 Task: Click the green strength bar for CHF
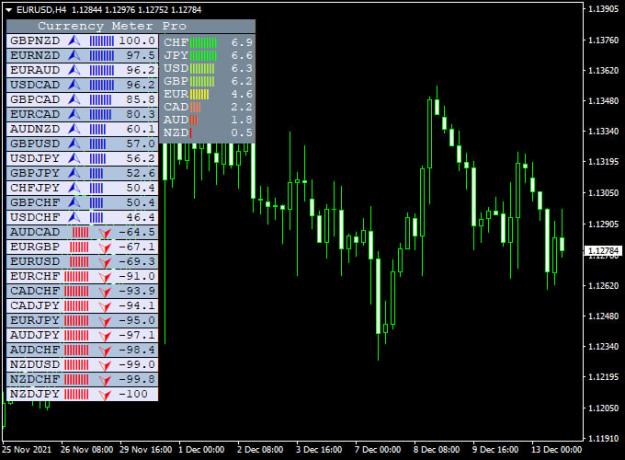203,43
